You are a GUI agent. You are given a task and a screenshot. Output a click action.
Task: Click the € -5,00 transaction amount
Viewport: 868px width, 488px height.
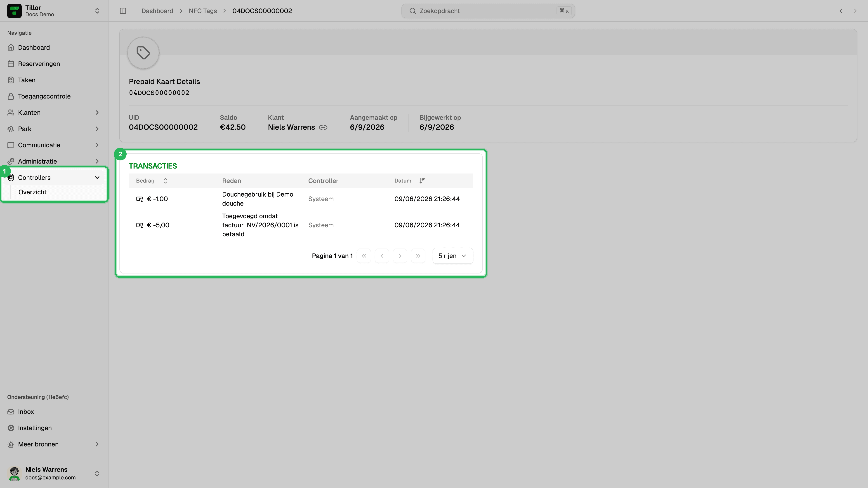pos(158,225)
